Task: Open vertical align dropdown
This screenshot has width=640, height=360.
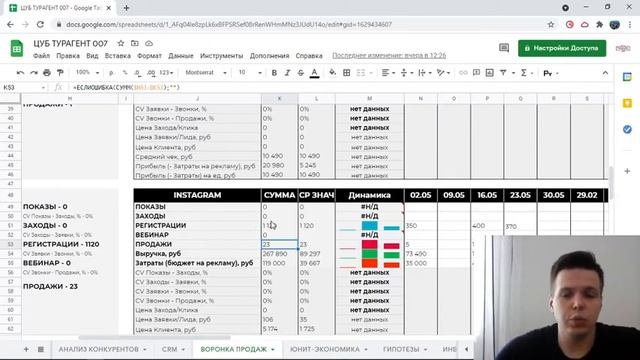Action: [407, 73]
